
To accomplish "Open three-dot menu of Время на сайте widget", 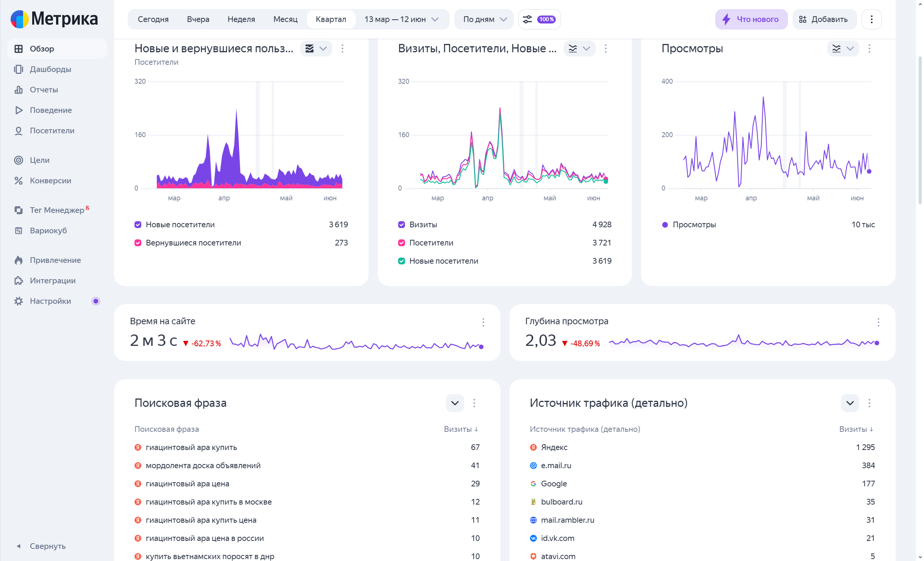I will (483, 322).
